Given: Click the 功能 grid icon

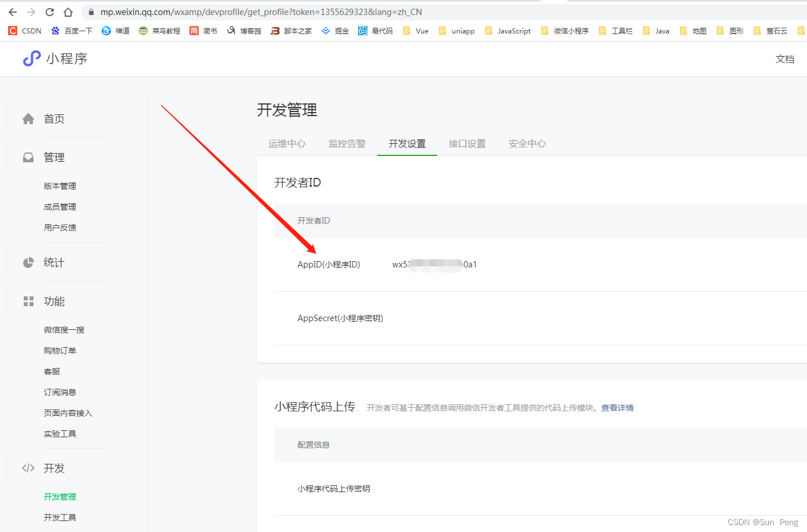Looking at the screenshot, I should tap(28, 302).
